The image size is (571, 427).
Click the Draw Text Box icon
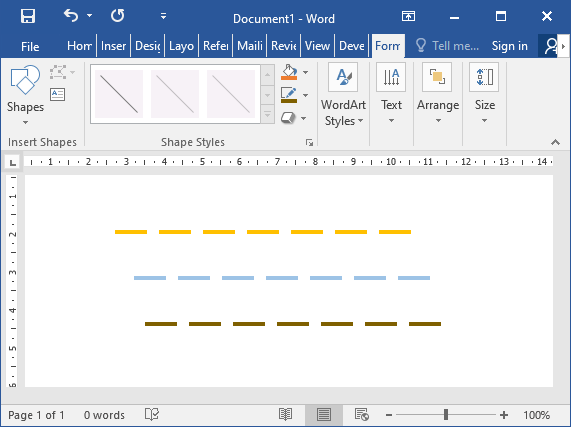tap(58, 95)
